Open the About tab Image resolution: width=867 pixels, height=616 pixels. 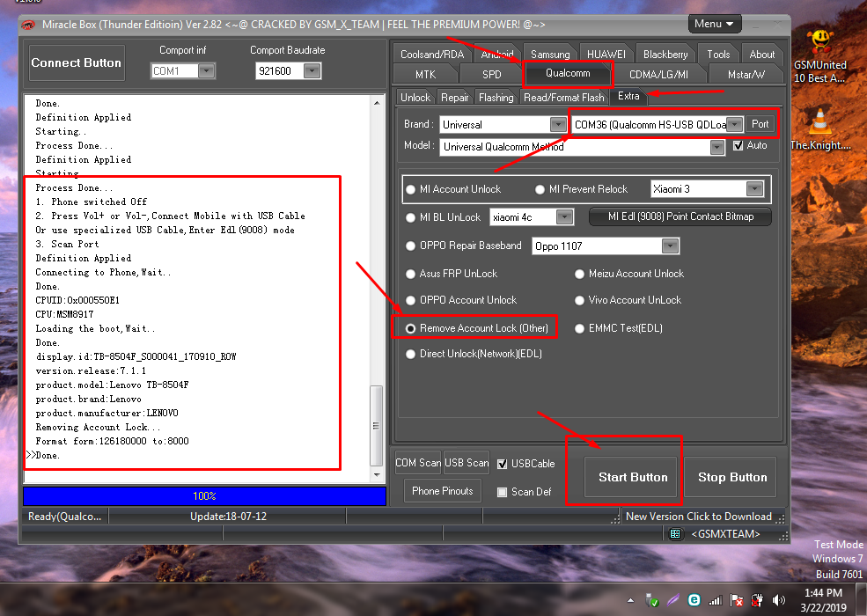tap(762, 55)
